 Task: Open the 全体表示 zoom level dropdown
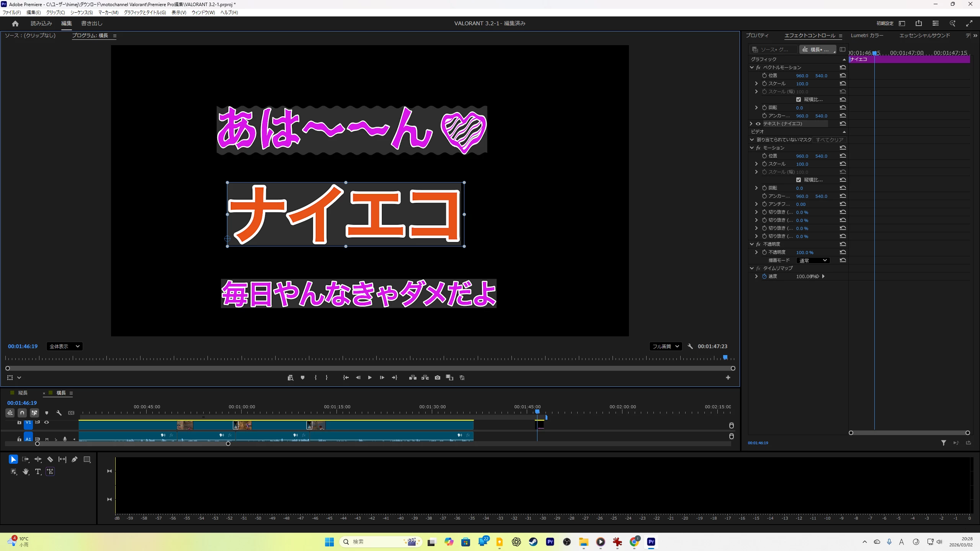pyautogui.click(x=64, y=346)
